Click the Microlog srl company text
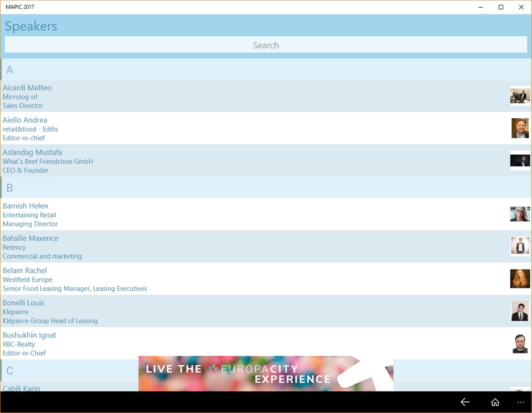Viewport: 532px width, 413px height. 20,97
